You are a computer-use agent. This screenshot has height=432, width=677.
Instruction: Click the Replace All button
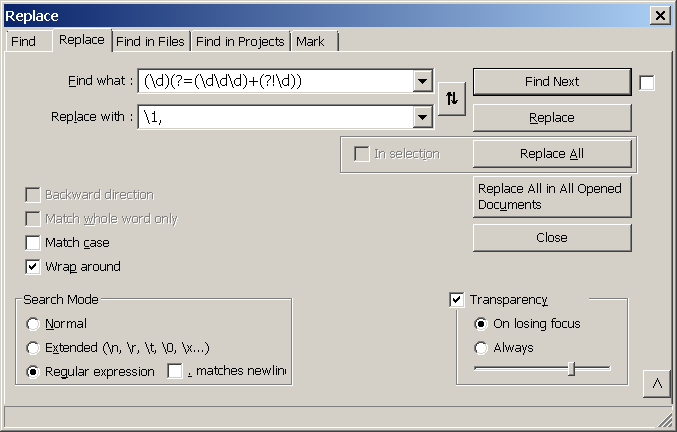[552, 154]
